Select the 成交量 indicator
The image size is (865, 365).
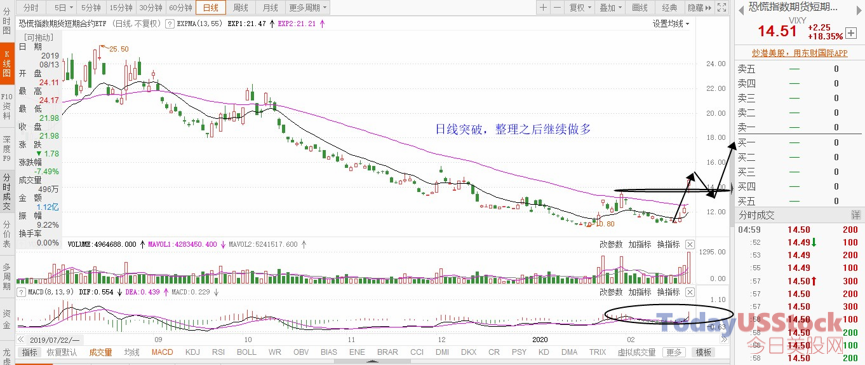(x=100, y=352)
